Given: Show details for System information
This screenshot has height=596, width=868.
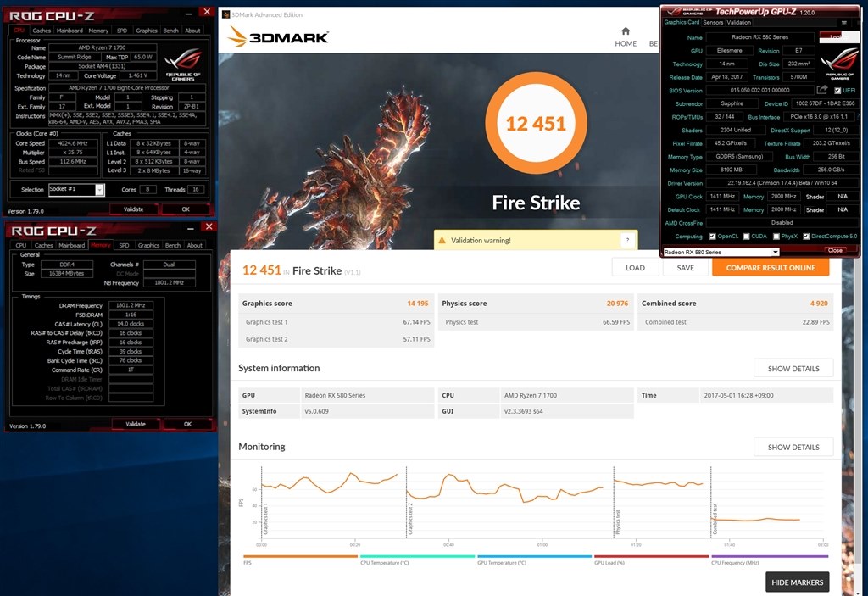Looking at the screenshot, I should pyautogui.click(x=793, y=368).
